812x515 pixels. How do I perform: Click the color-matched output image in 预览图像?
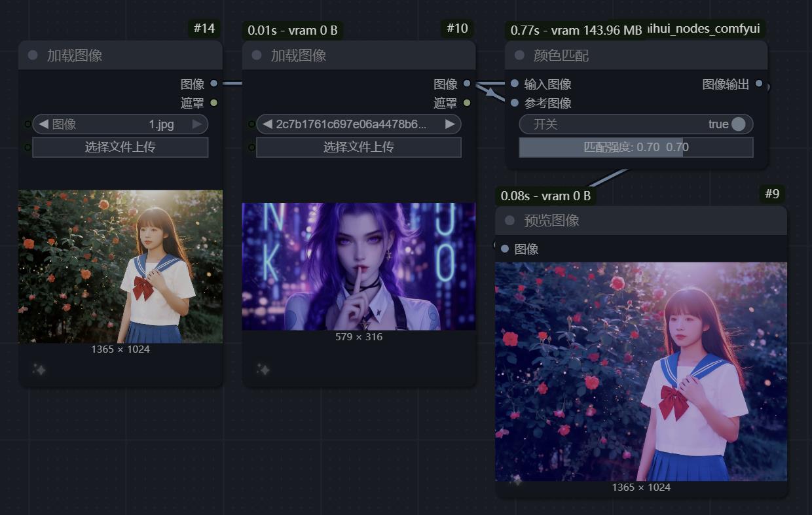[x=641, y=372]
